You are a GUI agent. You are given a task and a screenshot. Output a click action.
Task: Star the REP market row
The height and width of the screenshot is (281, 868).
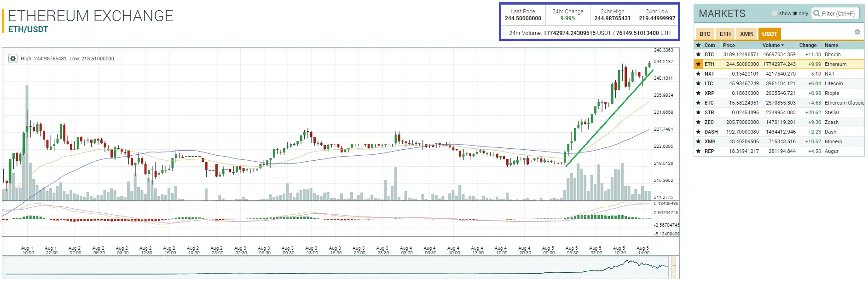click(698, 151)
